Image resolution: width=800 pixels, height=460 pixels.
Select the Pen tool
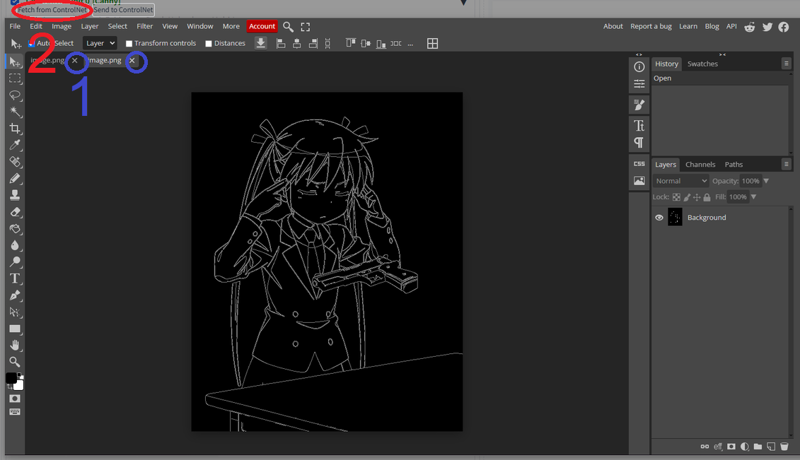(x=15, y=295)
